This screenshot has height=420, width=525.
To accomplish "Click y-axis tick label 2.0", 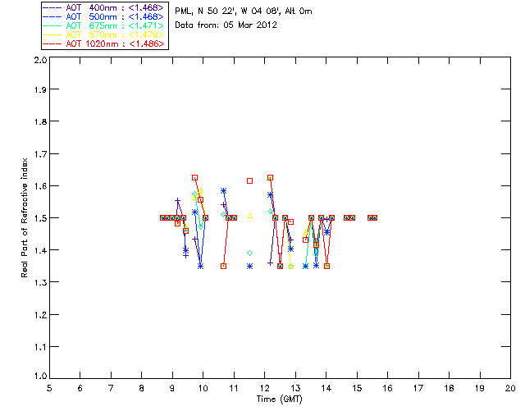I will [40, 60].
